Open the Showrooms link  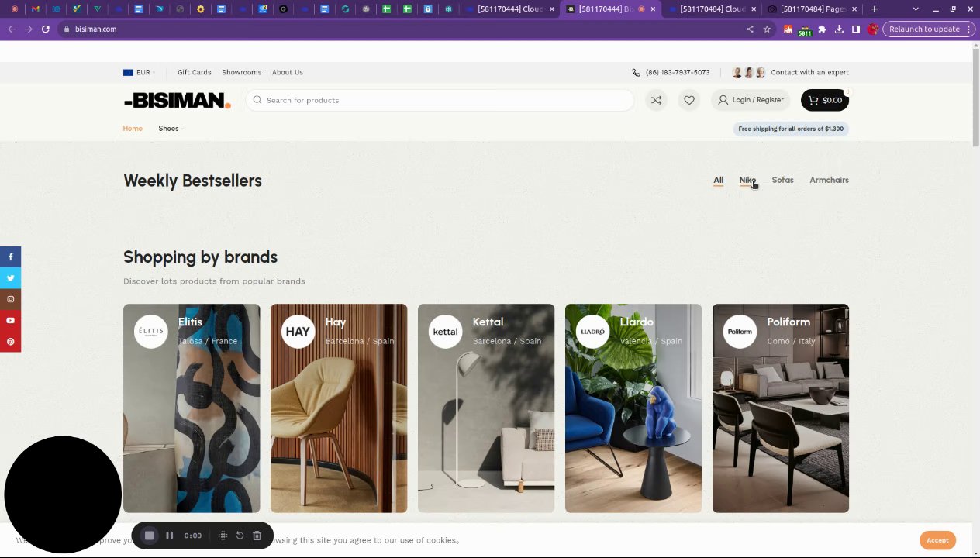(242, 72)
